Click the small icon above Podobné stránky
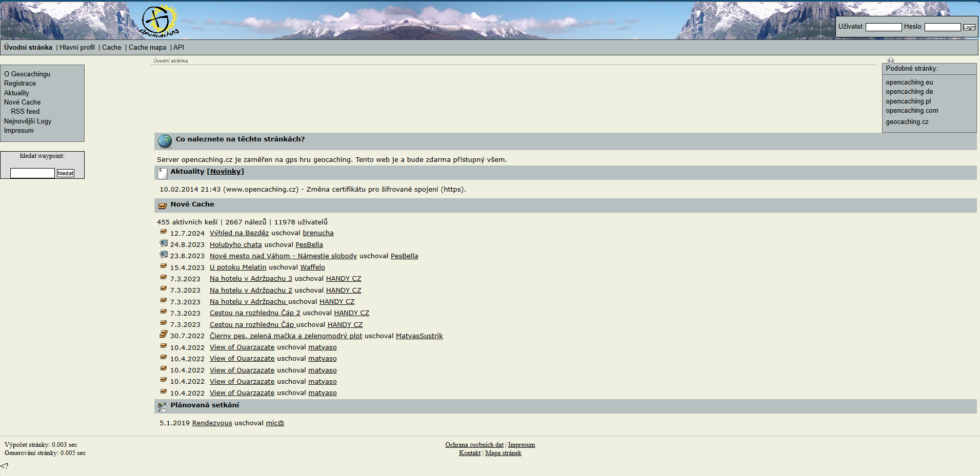The height and width of the screenshot is (476, 980). (891, 60)
